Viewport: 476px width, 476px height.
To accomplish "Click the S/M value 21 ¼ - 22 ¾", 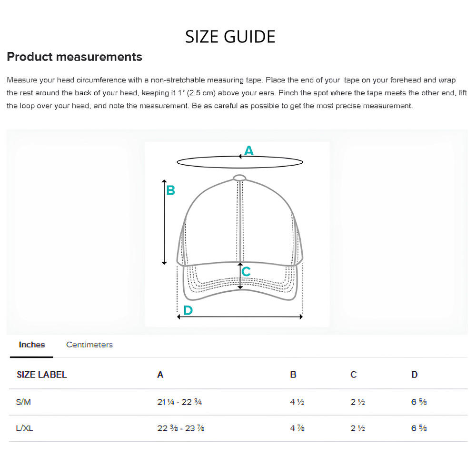I will tap(179, 402).
